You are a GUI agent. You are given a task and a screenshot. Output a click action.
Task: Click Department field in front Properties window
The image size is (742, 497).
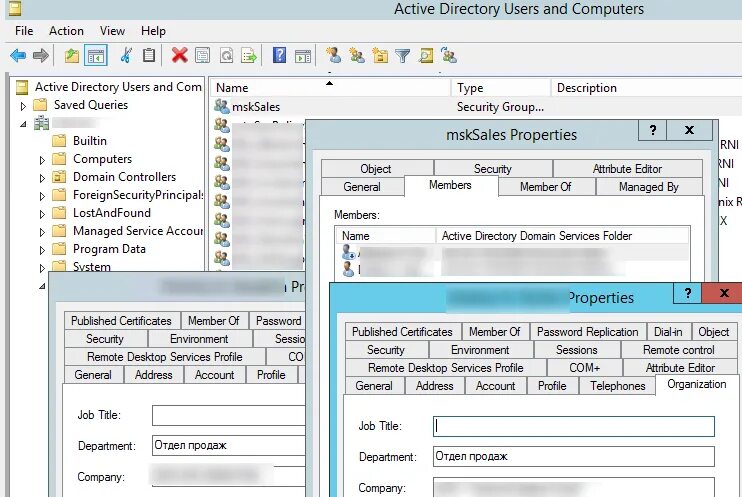tap(574, 456)
